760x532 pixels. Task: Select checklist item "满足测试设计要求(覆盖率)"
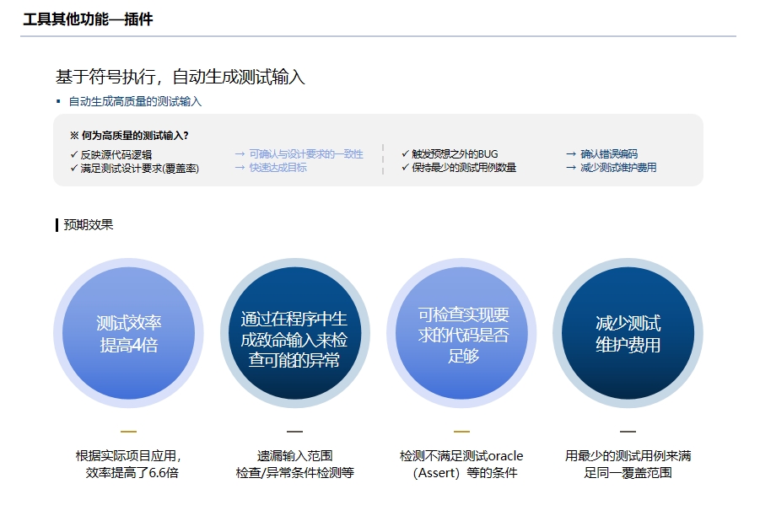139,168
